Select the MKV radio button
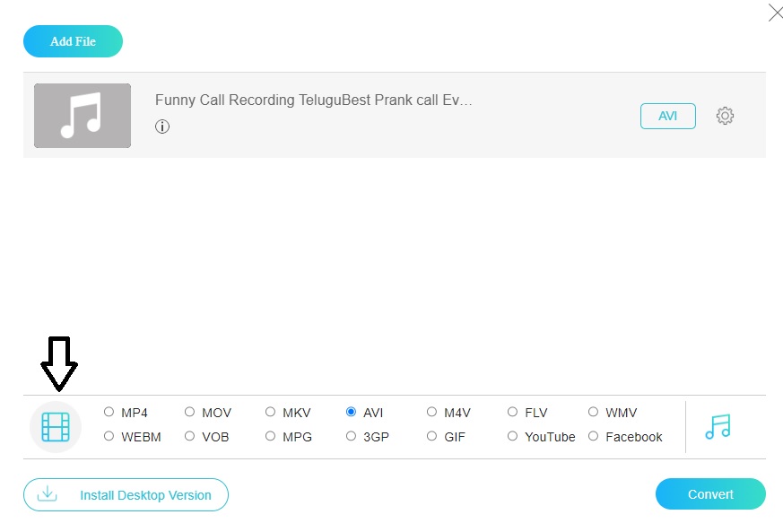This screenshot has width=783, height=532. pyautogui.click(x=271, y=413)
